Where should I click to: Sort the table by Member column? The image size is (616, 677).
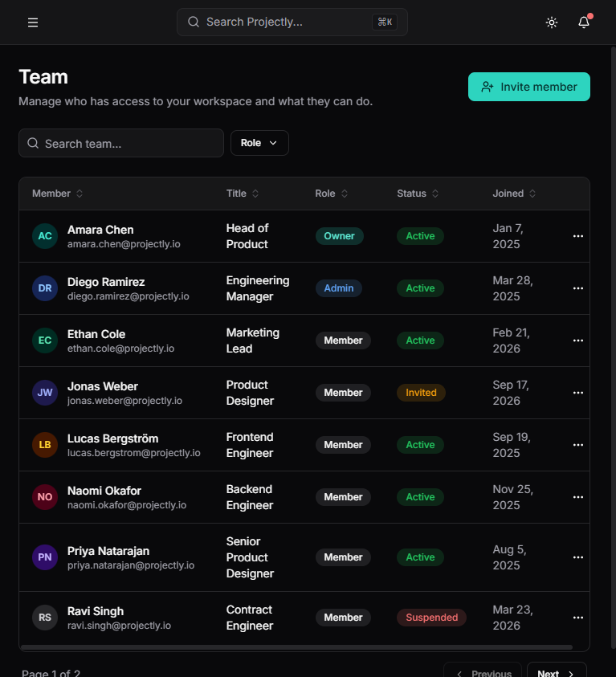(57, 194)
